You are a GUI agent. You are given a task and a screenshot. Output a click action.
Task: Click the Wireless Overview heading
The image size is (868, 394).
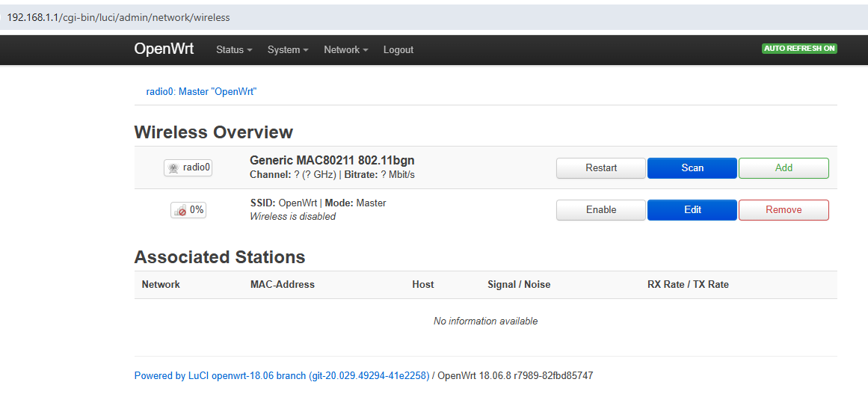[x=214, y=133]
